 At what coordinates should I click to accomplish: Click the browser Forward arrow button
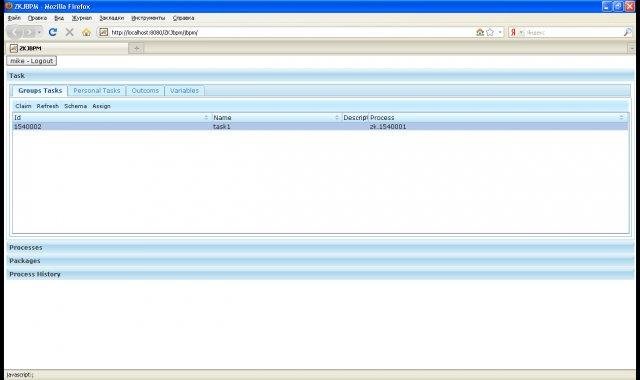point(29,32)
